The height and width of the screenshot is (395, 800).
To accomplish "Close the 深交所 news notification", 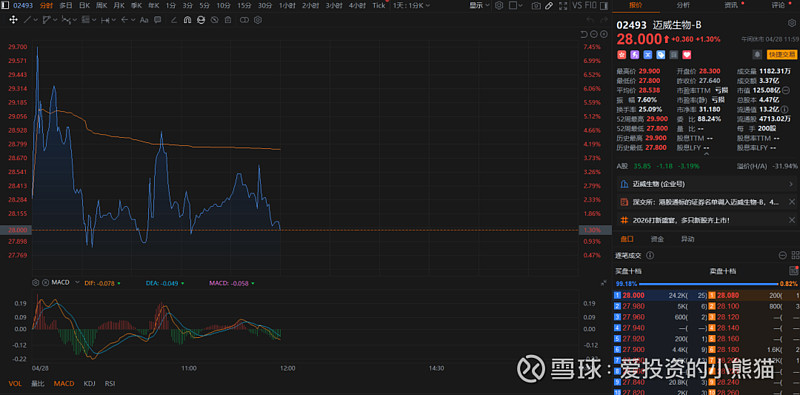I will point(792,202).
